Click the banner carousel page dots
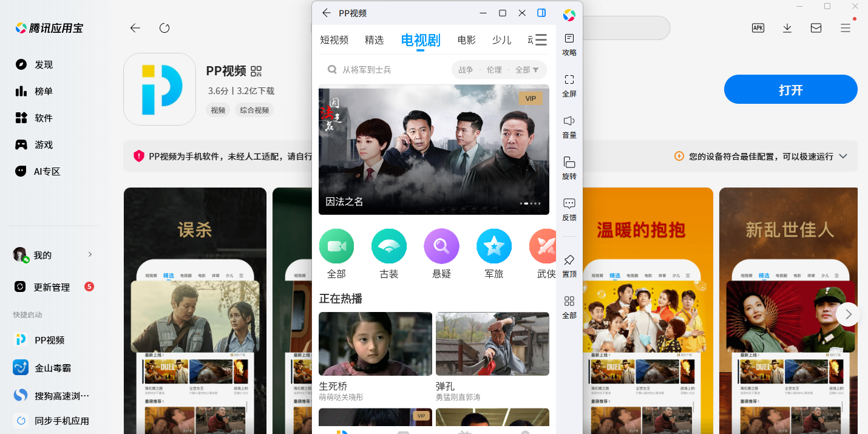The width and height of the screenshot is (868, 434). click(530, 203)
